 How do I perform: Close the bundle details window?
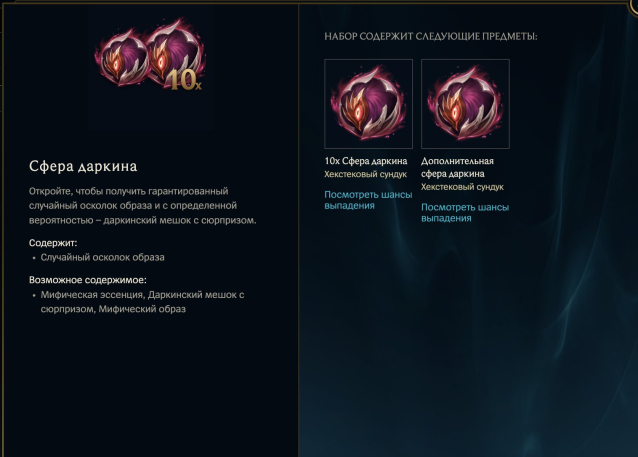(635, 4)
